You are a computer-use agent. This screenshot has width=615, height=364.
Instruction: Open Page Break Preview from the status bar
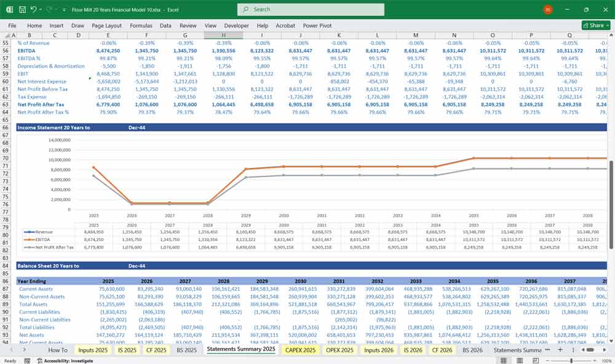[536, 360]
